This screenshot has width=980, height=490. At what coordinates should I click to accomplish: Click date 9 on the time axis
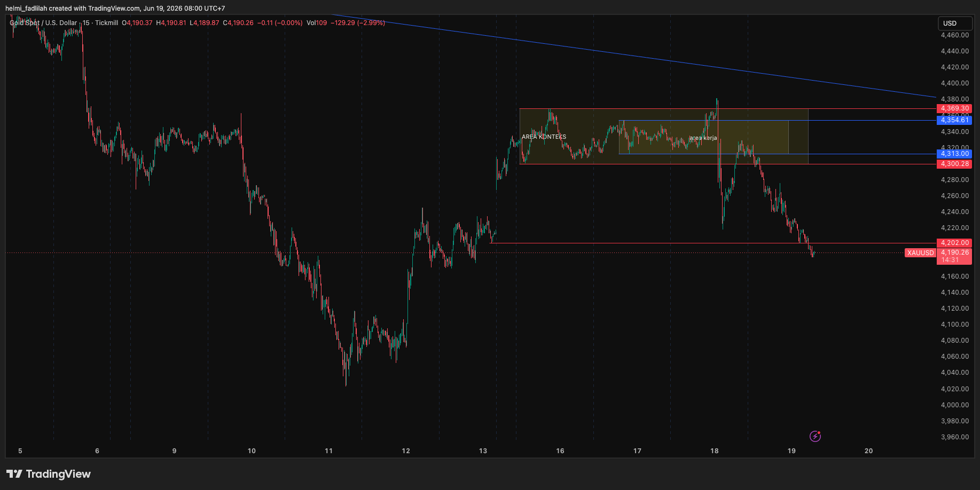(174, 451)
